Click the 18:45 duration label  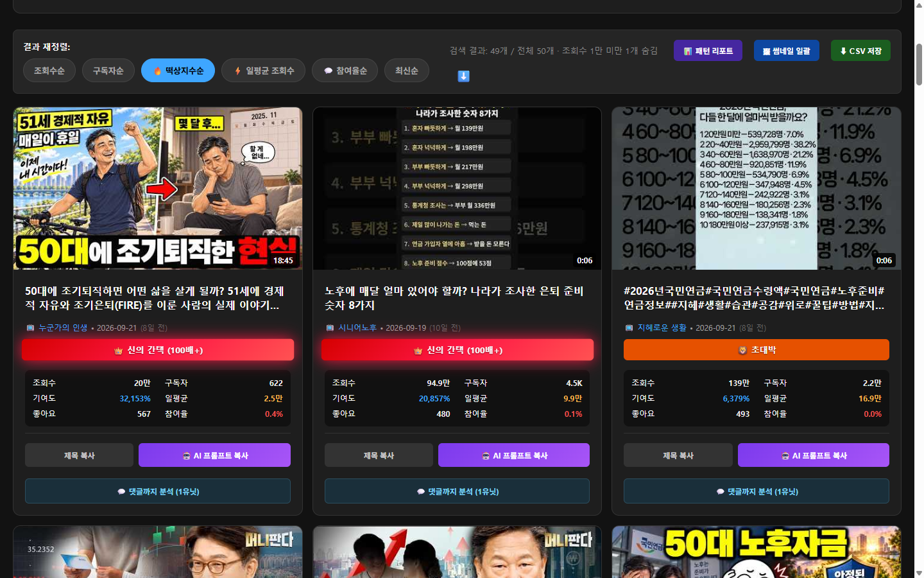point(283,261)
